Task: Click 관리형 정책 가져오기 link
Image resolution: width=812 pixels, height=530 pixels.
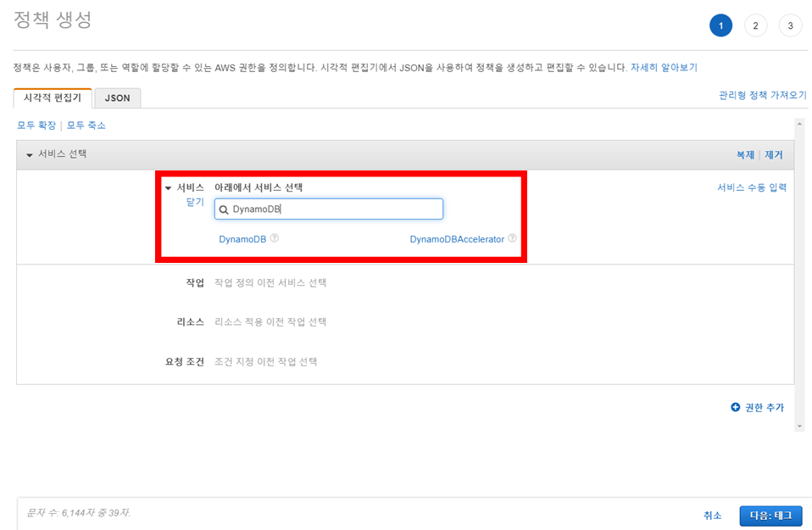Action: [x=762, y=95]
